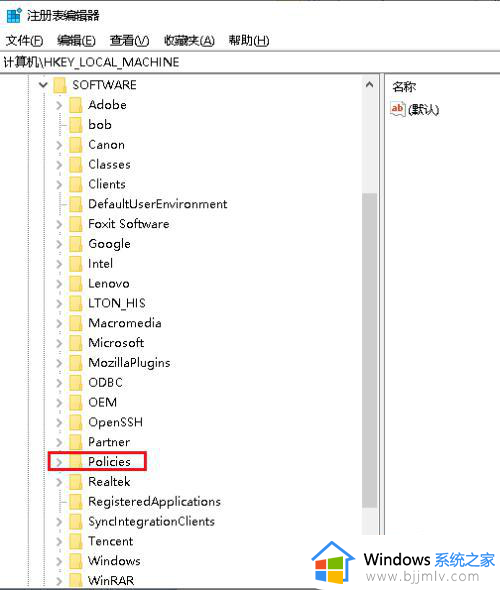500x590 pixels.
Task: Click the Lenovo folder icon
Action: point(76,283)
